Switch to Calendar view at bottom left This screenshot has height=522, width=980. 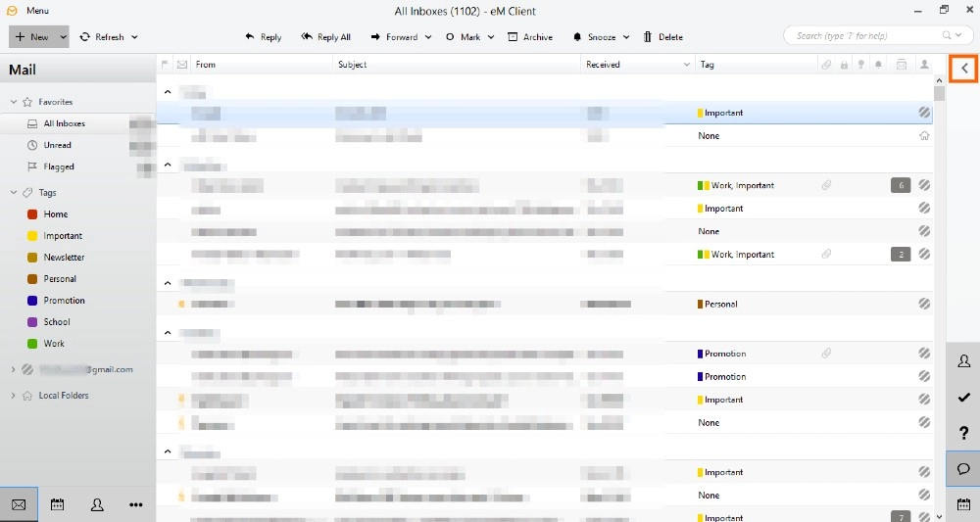click(x=58, y=504)
